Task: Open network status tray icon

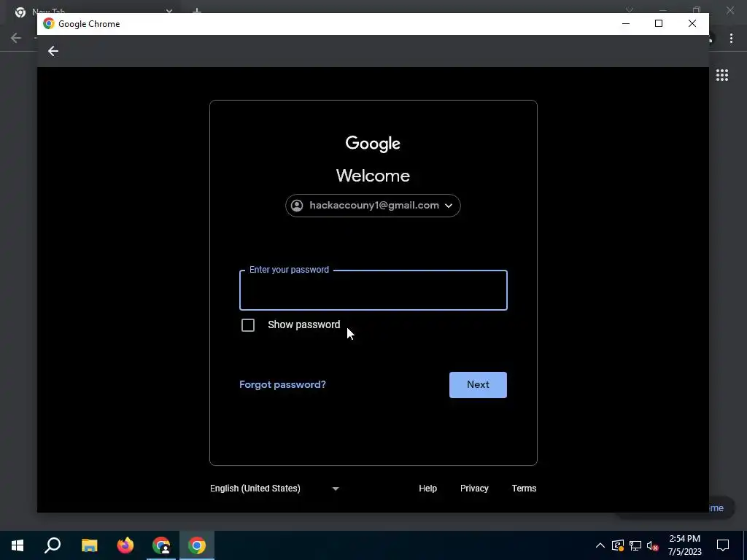Action: pos(635,545)
